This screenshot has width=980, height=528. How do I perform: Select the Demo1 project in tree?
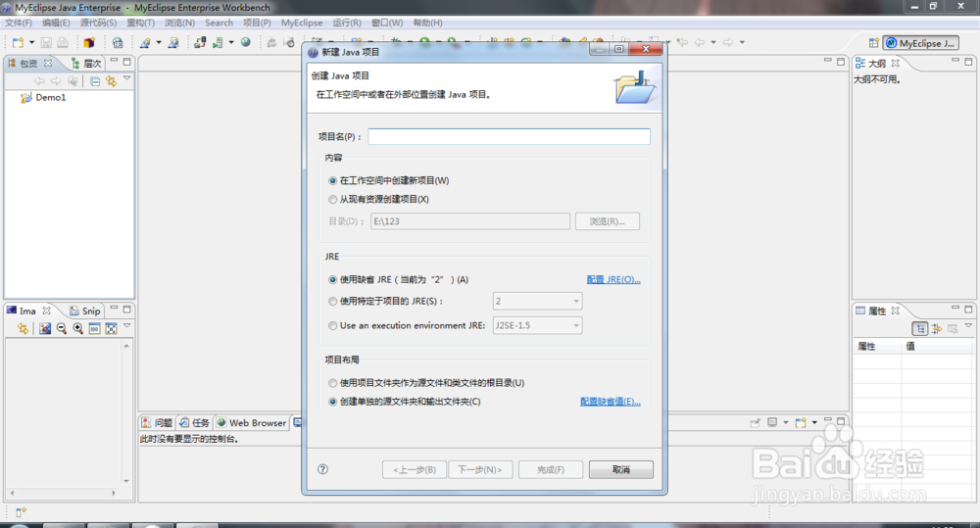click(x=43, y=98)
